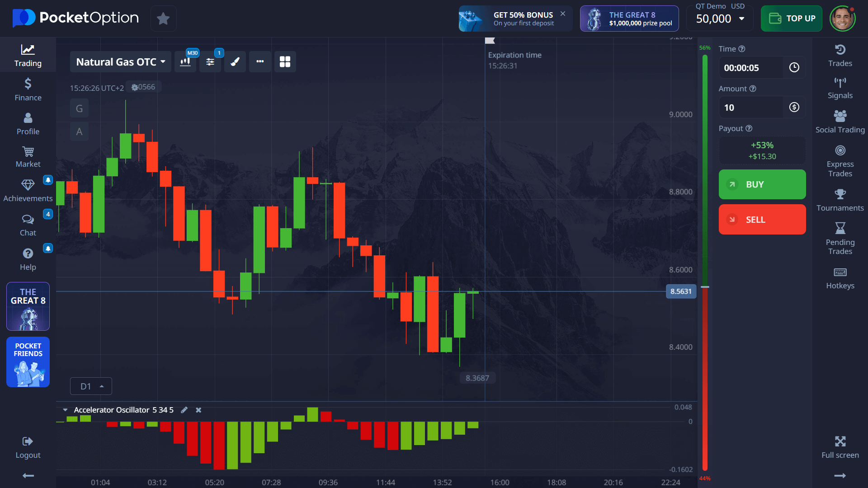Add asset to favorites with star icon
This screenshot has height=488, width=868.
163,19
